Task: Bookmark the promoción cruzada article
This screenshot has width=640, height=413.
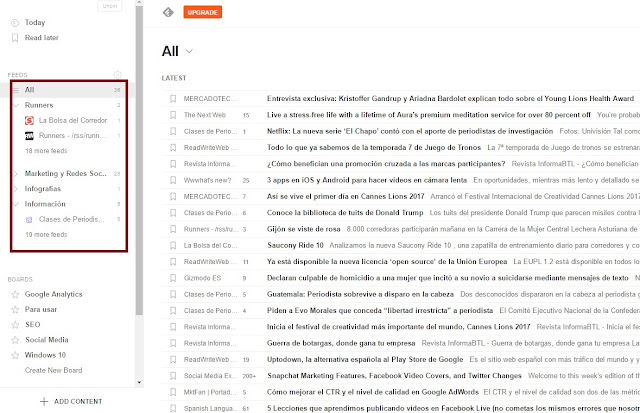Action: click(x=173, y=164)
